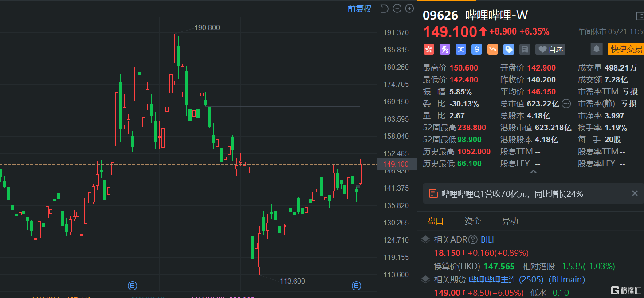Click the alert bell icon
The height and width of the screenshot is (298, 644).
[597, 49]
